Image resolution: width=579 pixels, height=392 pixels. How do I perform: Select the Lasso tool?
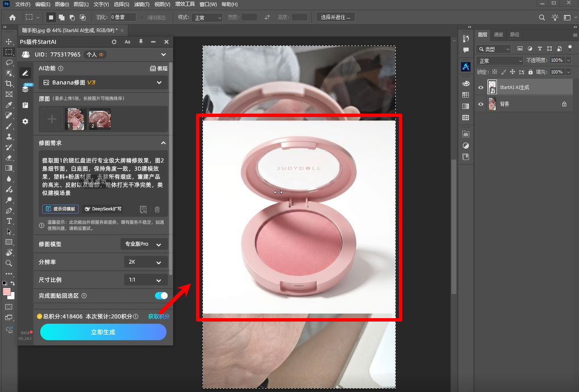coord(9,62)
